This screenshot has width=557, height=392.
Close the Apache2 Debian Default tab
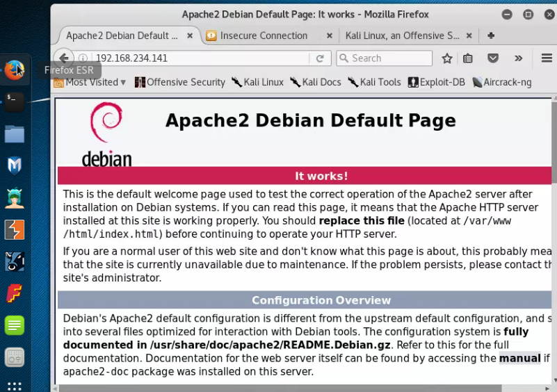(x=190, y=35)
